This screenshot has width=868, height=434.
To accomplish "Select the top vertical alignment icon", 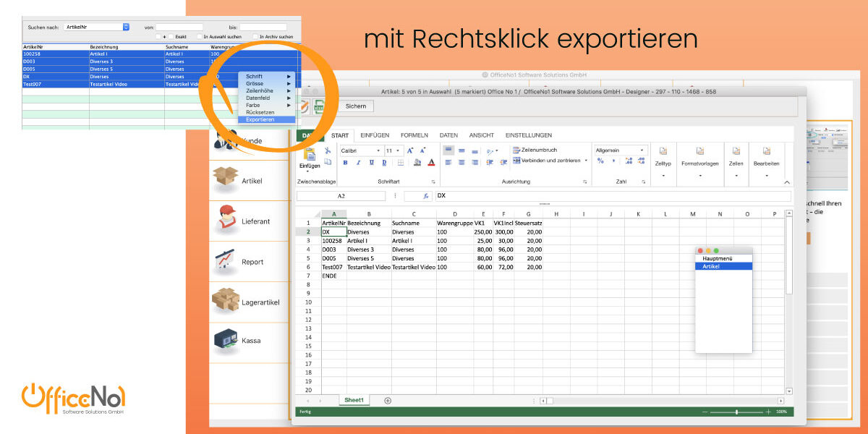I will (448, 150).
